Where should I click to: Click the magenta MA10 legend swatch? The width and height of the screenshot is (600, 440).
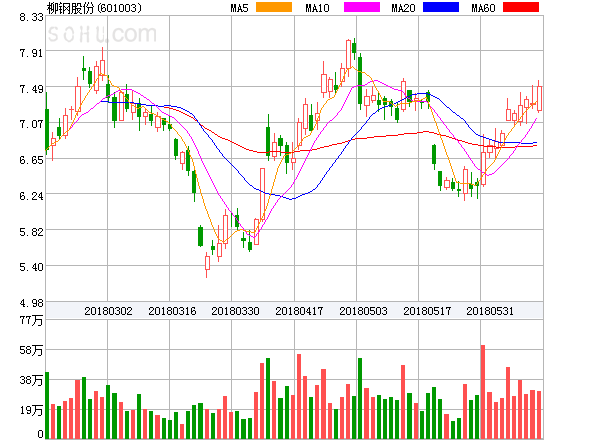pyautogui.click(x=362, y=7)
